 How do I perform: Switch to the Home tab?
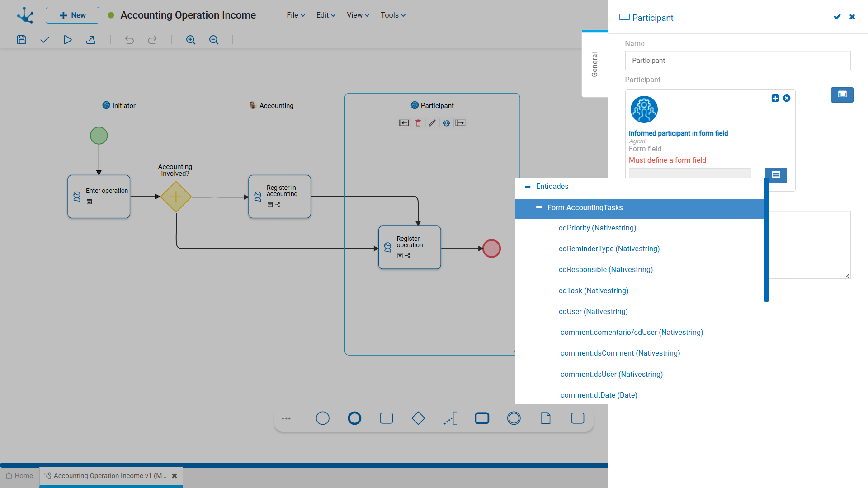click(x=19, y=476)
